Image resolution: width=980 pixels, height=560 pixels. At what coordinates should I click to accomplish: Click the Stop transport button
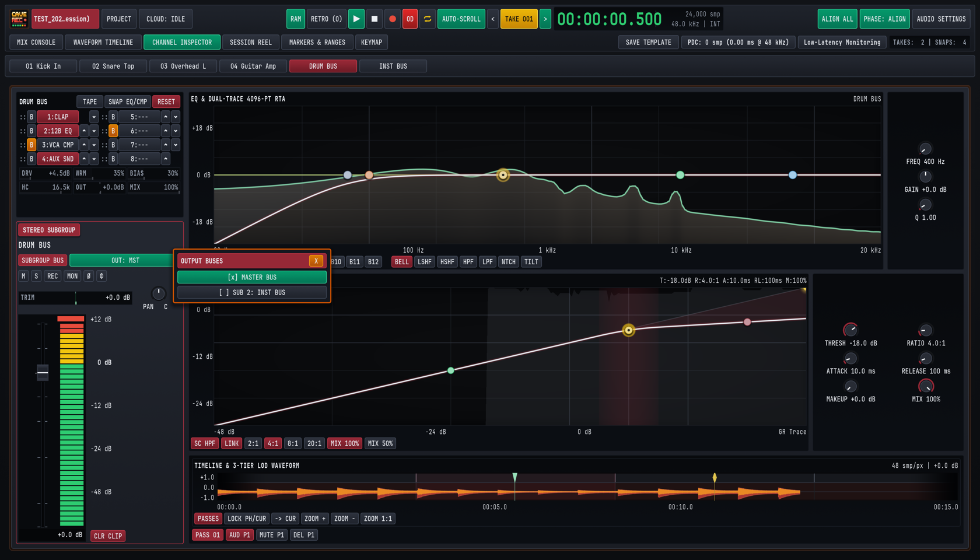[x=374, y=19]
